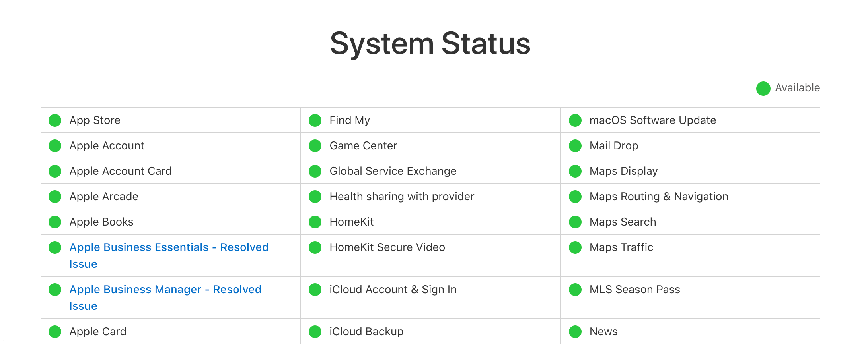Click status dot beside HomeKit row

(315, 222)
